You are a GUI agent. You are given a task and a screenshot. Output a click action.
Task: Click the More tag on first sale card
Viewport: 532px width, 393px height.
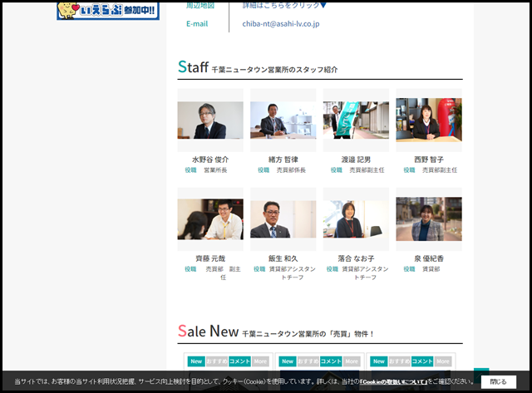click(x=260, y=361)
